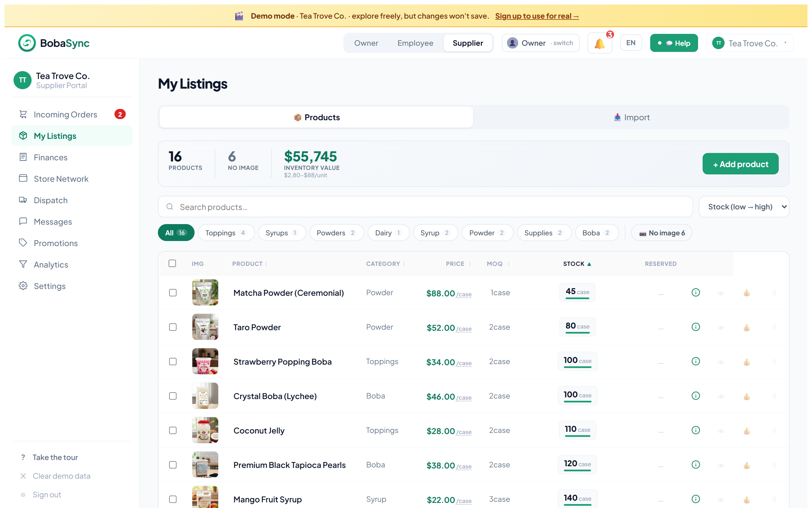
Task: Sort by PRICE column header
Action: pyautogui.click(x=458, y=264)
